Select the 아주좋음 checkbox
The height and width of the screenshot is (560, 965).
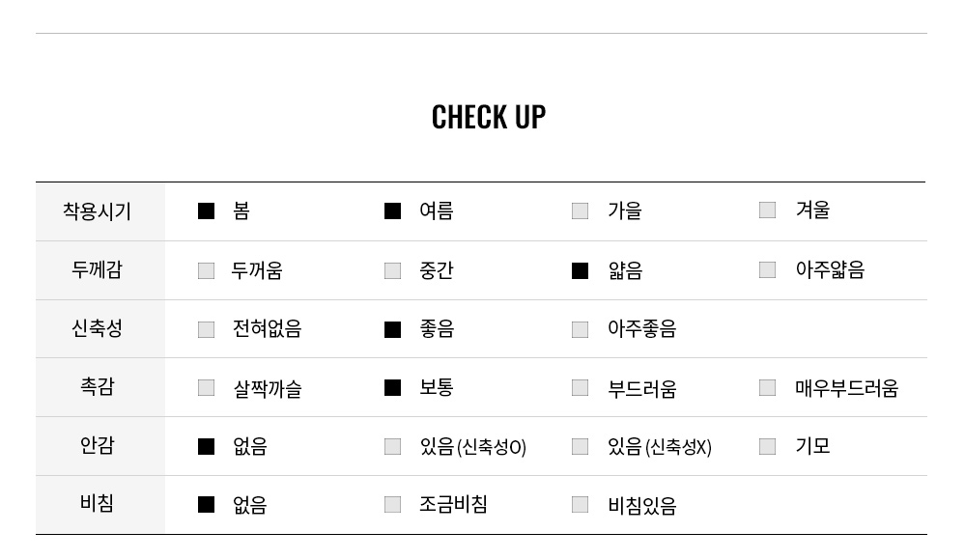coord(580,329)
